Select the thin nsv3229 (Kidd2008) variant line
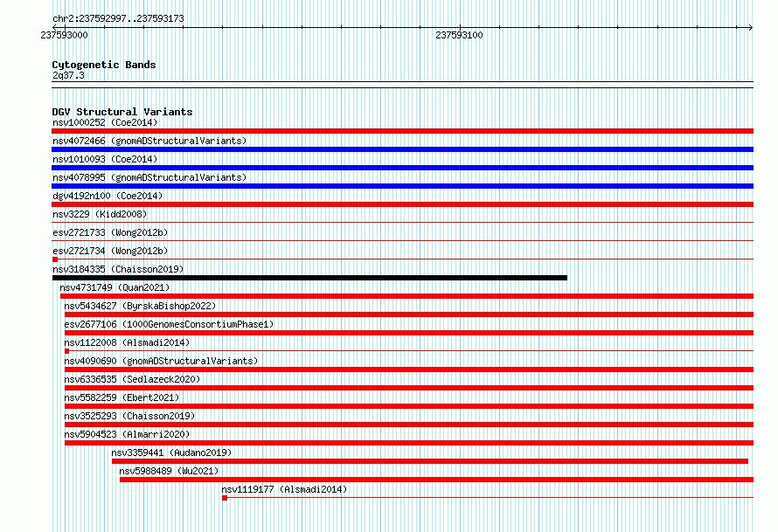The image size is (778, 532). [402, 222]
